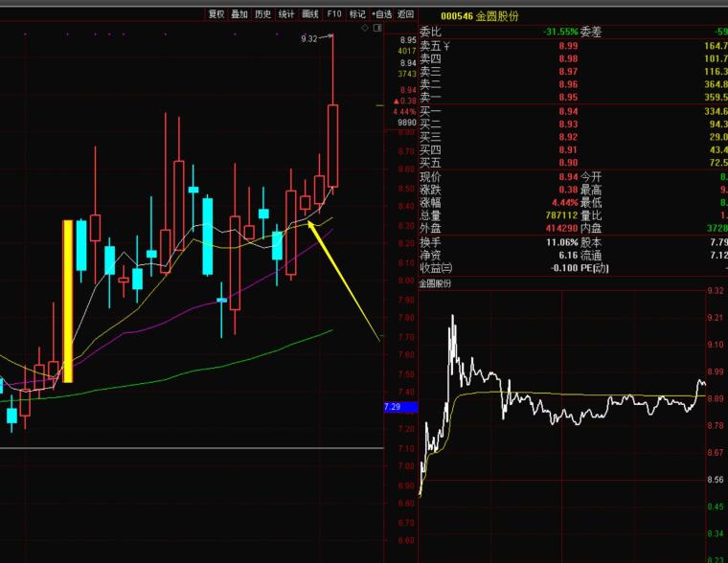Click the 现价 value 8.94
728x563 pixels.
(x=568, y=177)
